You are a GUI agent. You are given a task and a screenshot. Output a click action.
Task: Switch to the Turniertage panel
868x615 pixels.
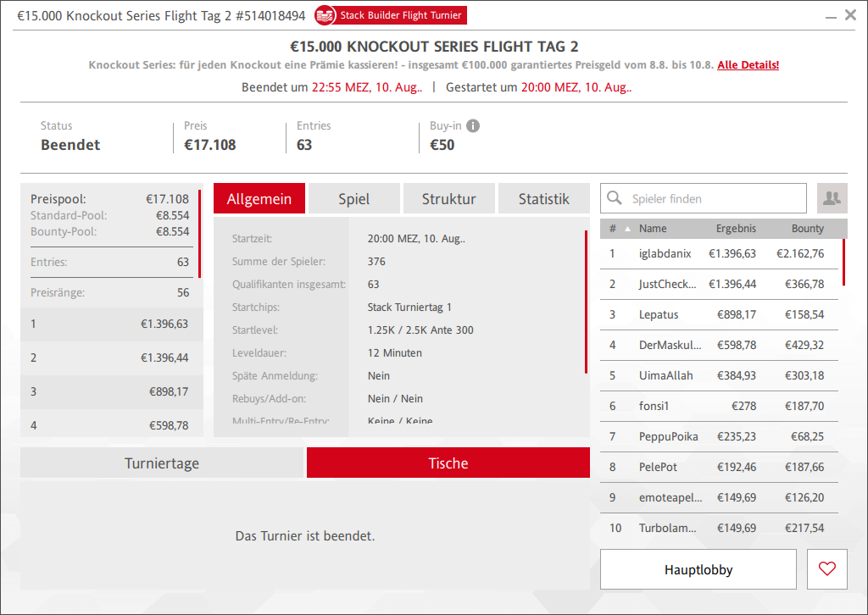pyautogui.click(x=162, y=463)
